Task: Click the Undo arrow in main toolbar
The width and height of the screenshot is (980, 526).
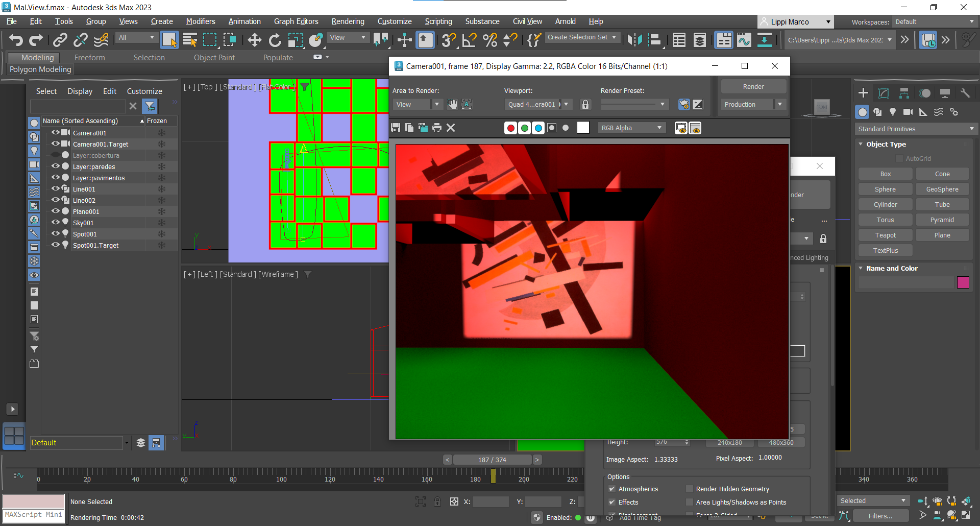Action: 16,40
